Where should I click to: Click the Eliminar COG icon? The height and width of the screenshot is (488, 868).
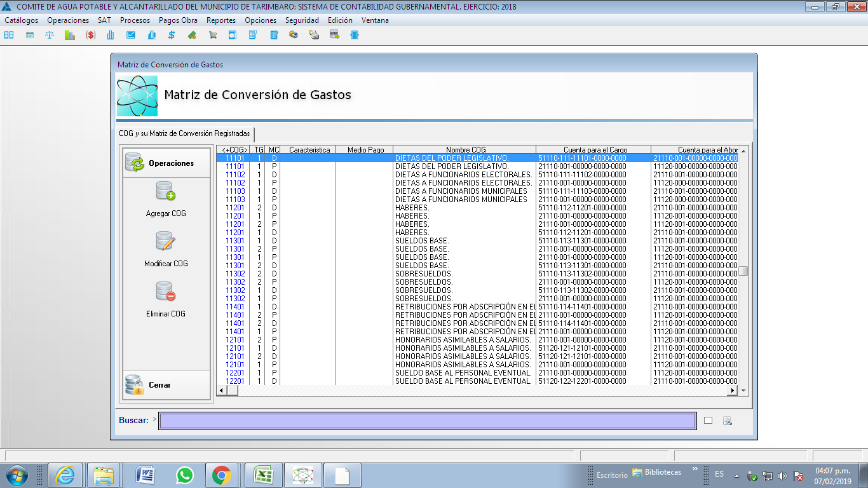point(165,292)
